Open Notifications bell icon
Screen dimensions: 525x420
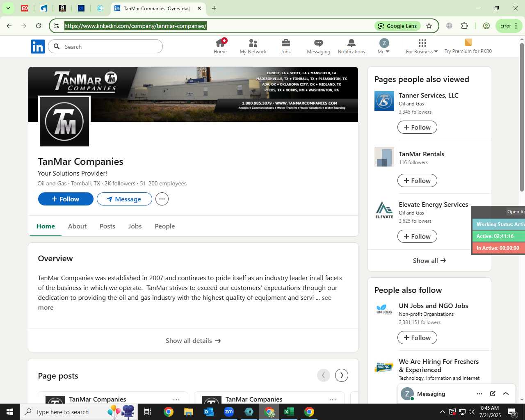pyautogui.click(x=352, y=46)
